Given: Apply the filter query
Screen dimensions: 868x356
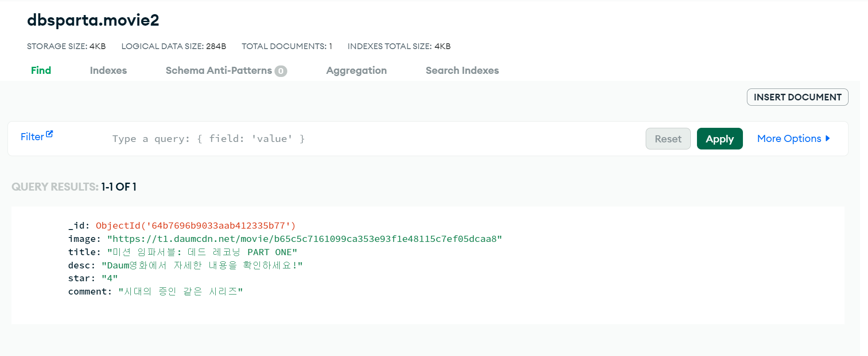Looking at the screenshot, I should [720, 139].
